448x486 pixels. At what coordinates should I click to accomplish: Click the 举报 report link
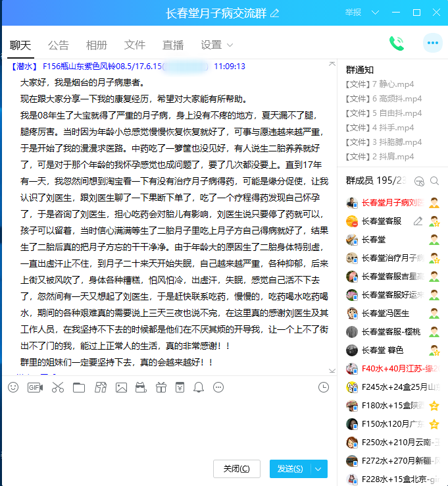click(353, 13)
